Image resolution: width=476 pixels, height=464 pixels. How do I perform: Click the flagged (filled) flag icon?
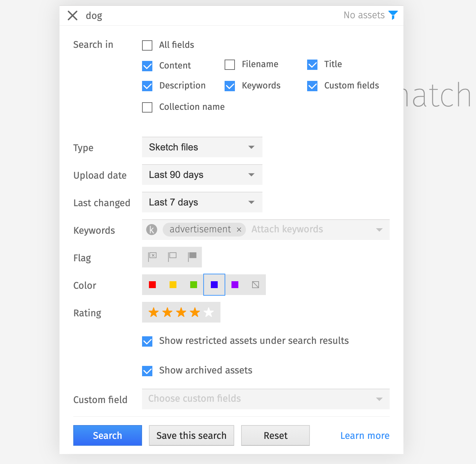(192, 257)
